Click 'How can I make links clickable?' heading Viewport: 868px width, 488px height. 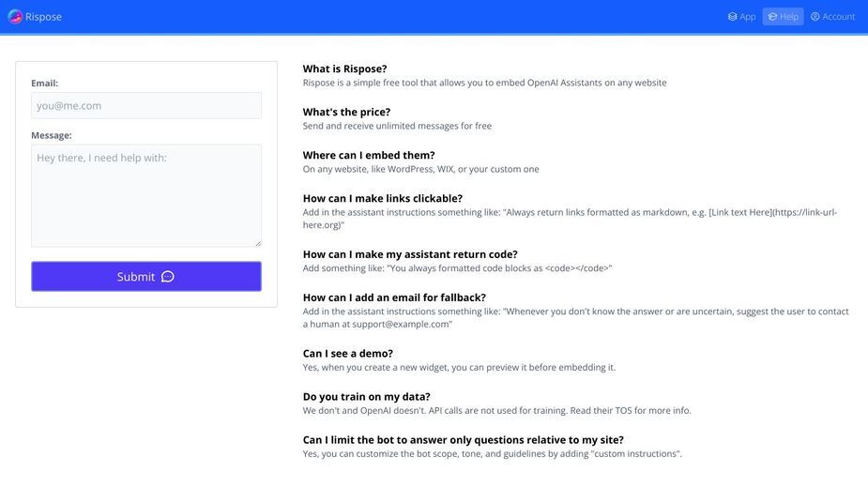point(383,198)
